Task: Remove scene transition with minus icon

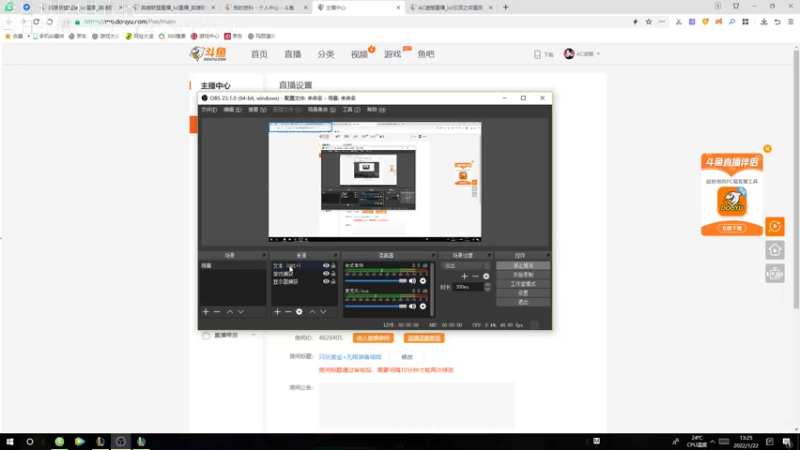Action: tap(476, 276)
